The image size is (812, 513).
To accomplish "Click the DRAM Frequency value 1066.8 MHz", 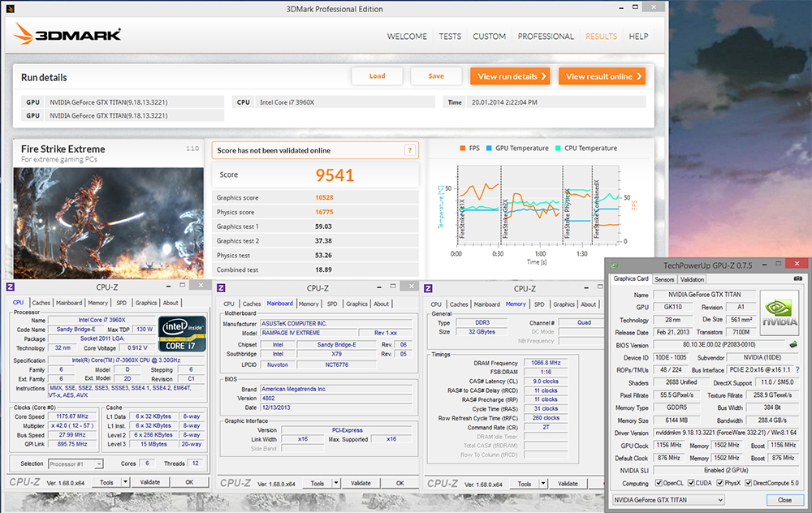I will pos(546,363).
